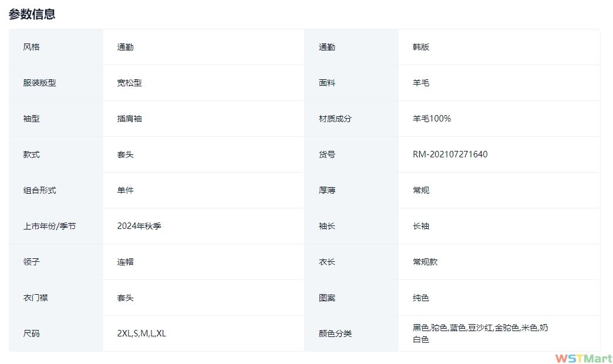
Task: Click the 纯色 pattern value
Action: pos(421,298)
